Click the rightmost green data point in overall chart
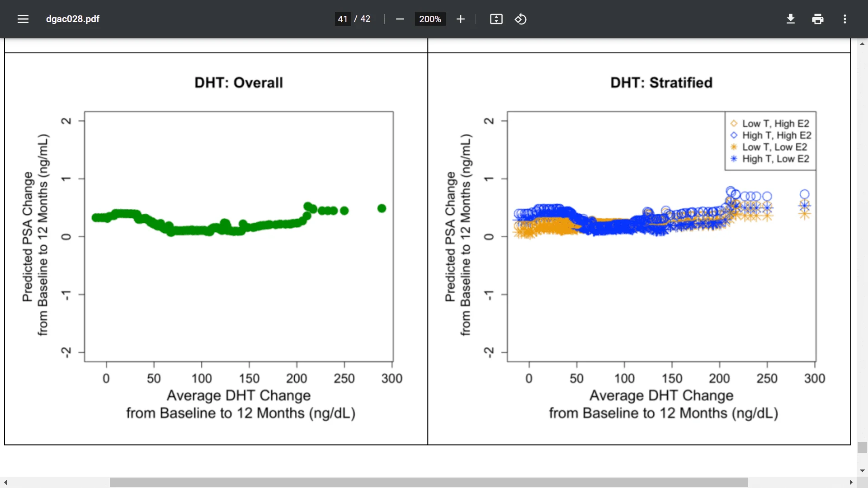This screenshot has width=868, height=488. (x=382, y=208)
